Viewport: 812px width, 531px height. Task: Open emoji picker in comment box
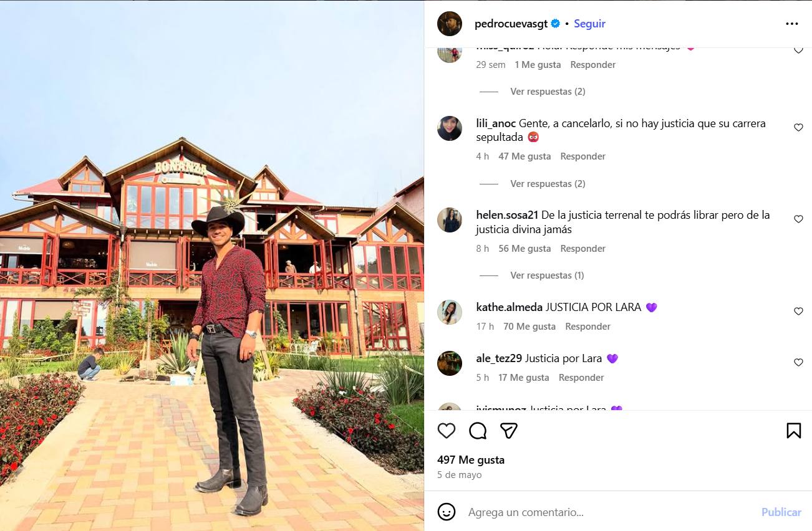coord(447,512)
